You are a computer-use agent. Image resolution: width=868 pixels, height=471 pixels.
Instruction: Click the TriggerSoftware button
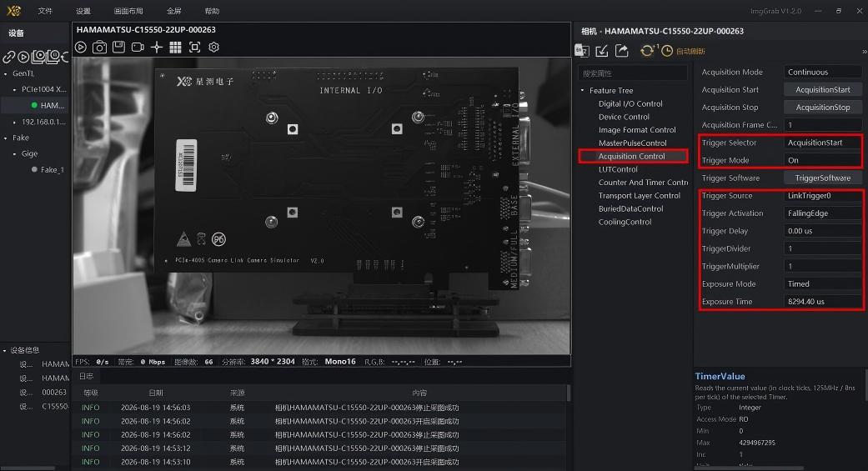click(823, 178)
